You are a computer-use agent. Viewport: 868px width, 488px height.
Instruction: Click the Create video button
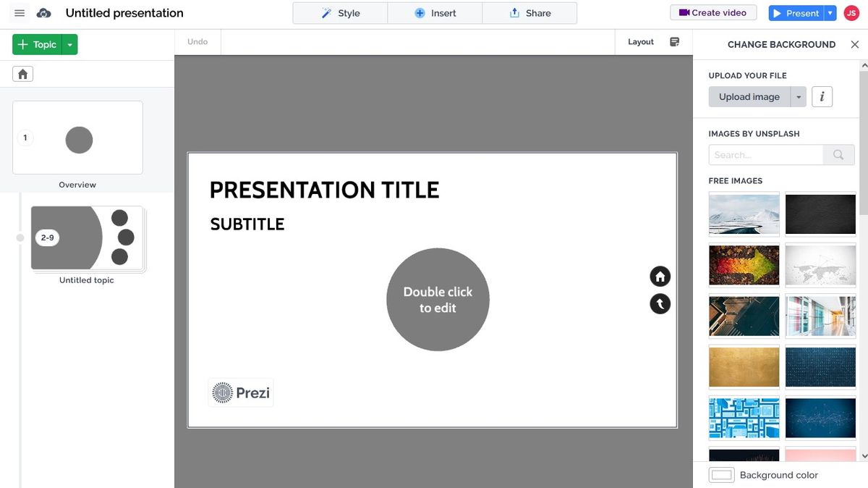click(712, 12)
